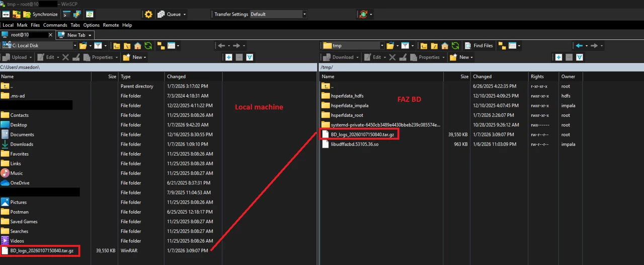Viewport: 644px width, 265px height.
Task: Open the Commands menu
Action: (55, 25)
